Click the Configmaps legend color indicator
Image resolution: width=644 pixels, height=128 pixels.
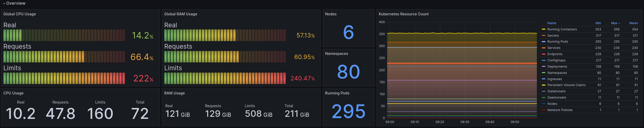[544, 60]
